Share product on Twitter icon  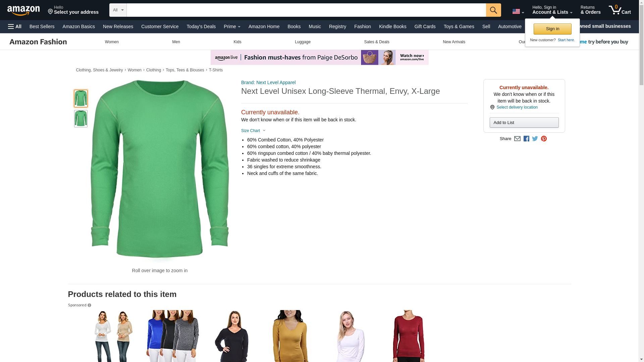tap(535, 139)
